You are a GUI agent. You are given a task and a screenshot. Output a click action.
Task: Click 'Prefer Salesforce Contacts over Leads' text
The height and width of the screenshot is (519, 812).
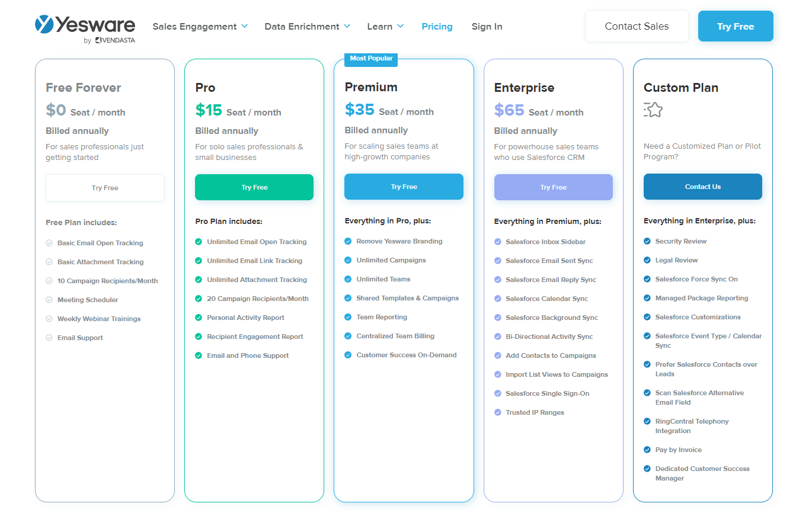(x=706, y=369)
